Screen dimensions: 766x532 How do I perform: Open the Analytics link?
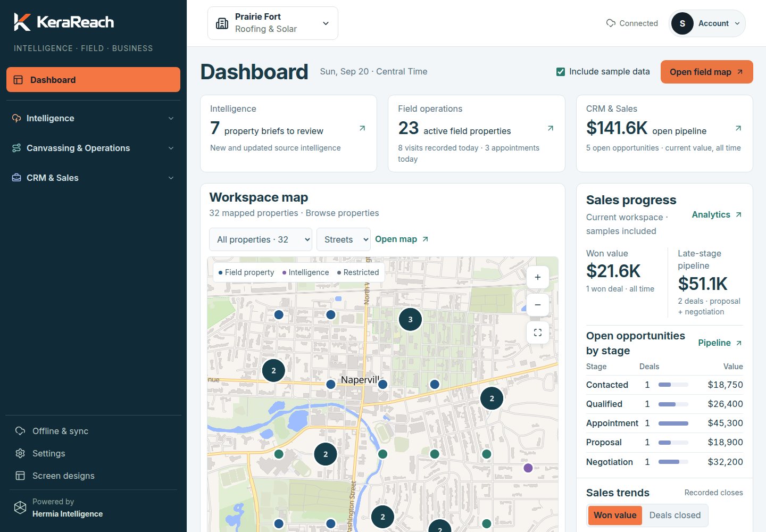(717, 214)
